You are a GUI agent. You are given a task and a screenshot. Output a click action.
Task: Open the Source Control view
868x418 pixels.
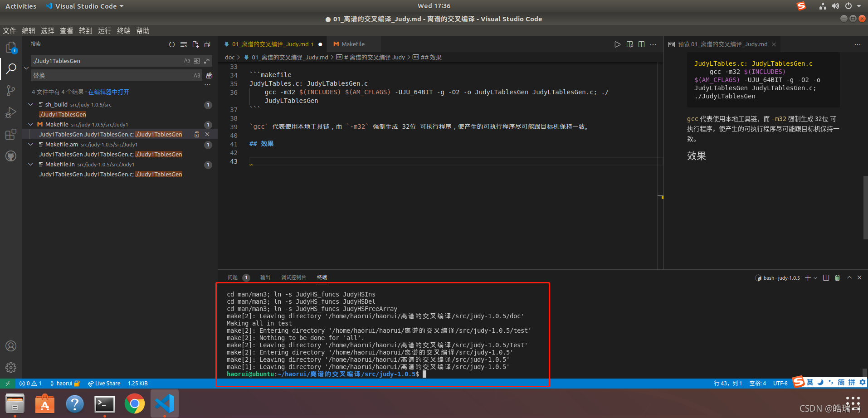11,91
